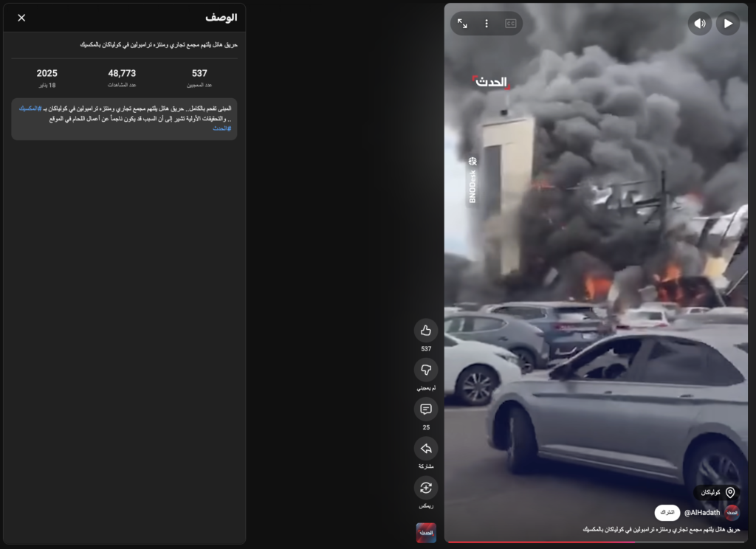This screenshot has height=549, width=756.
Task: Click the AlHadath channel avatar
Action: click(732, 513)
